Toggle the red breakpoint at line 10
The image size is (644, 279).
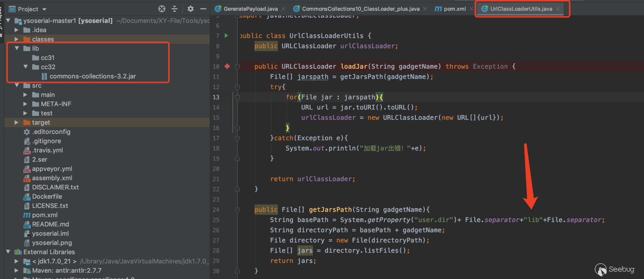point(227,66)
